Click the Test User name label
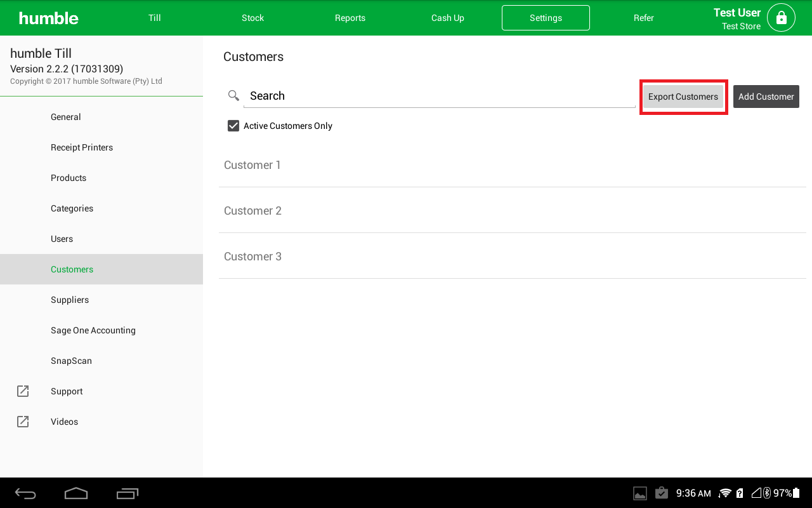Viewport: 812px width, 508px height. coord(737,13)
